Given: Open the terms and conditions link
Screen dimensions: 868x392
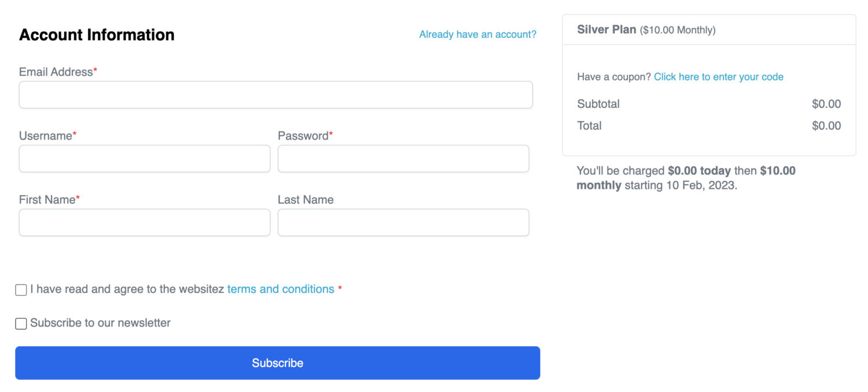Looking at the screenshot, I should 281,289.
